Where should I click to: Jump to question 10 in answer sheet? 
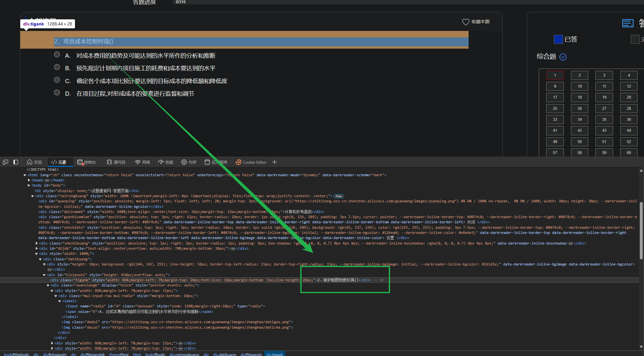tap(580, 86)
